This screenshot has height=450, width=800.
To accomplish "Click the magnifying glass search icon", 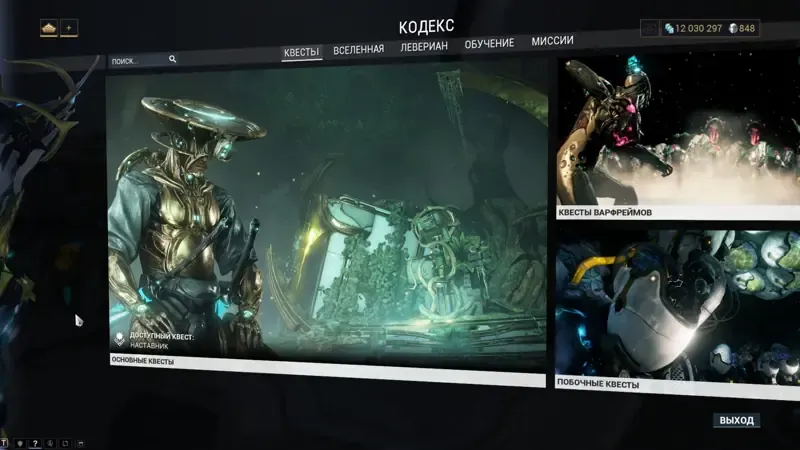I will pos(172,59).
